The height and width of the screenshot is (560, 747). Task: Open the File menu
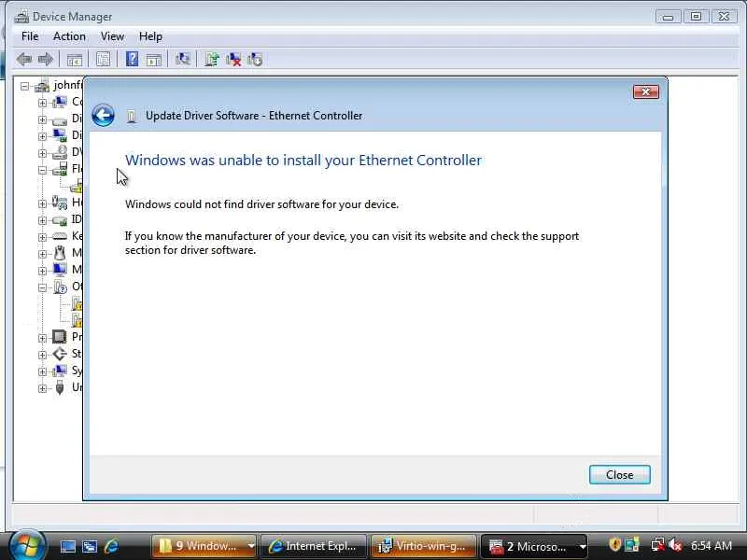[x=30, y=36]
